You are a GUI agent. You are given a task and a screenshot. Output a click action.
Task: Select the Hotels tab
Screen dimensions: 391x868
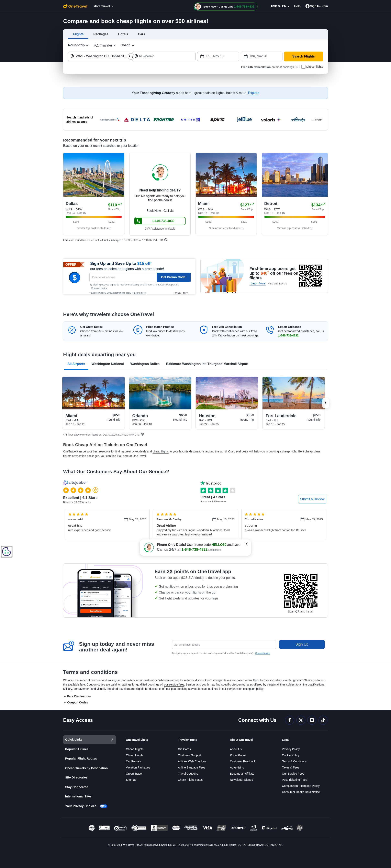pyautogui.click(x=123, y=34)
